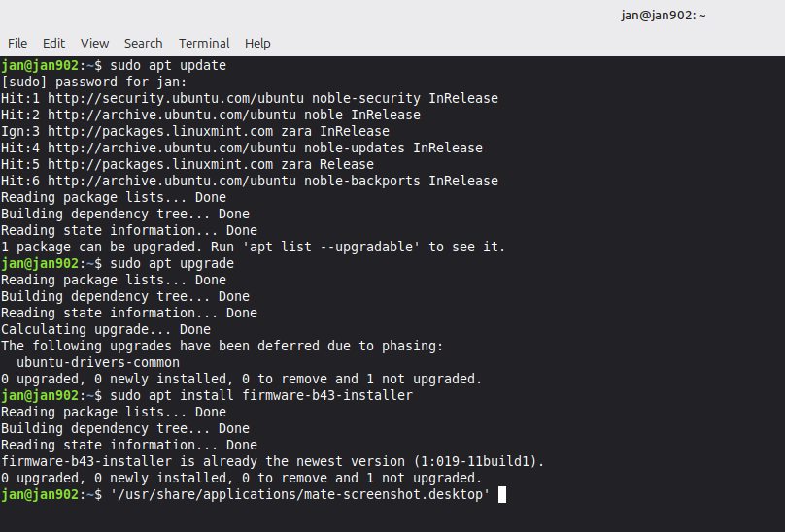Screen dimensions: 785x532
Task: Click the 'sudo apt upgrade' command text
Action: [x=172, y=263]
